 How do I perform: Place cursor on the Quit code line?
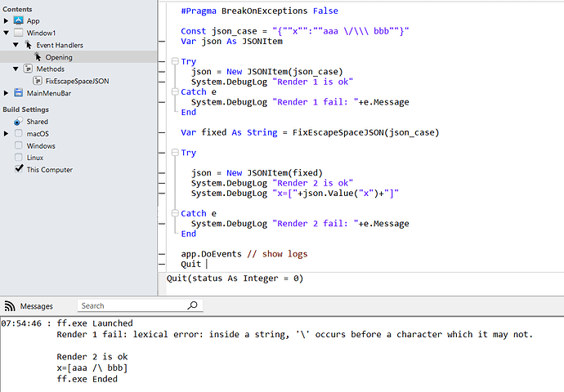pos(191,264)
